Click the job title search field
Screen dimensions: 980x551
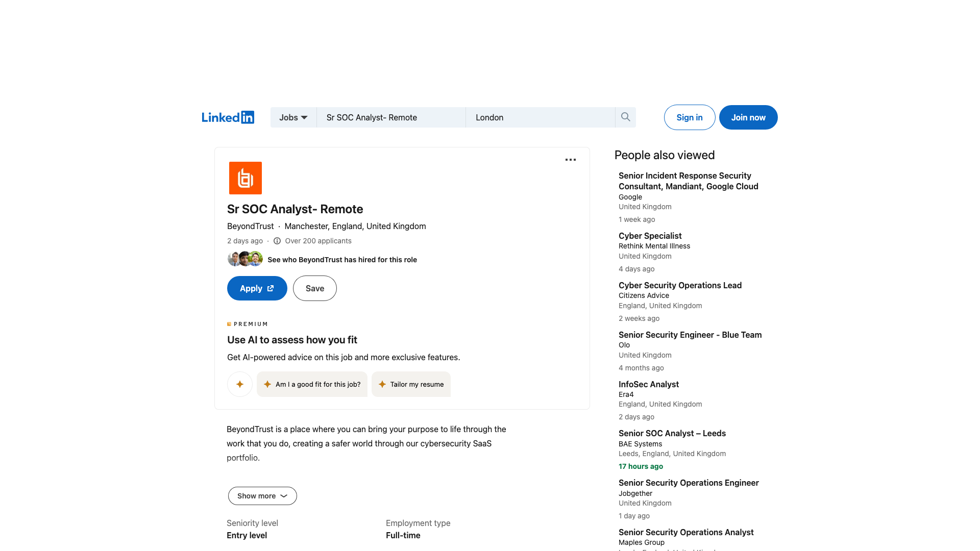click(x=391, y=117)
